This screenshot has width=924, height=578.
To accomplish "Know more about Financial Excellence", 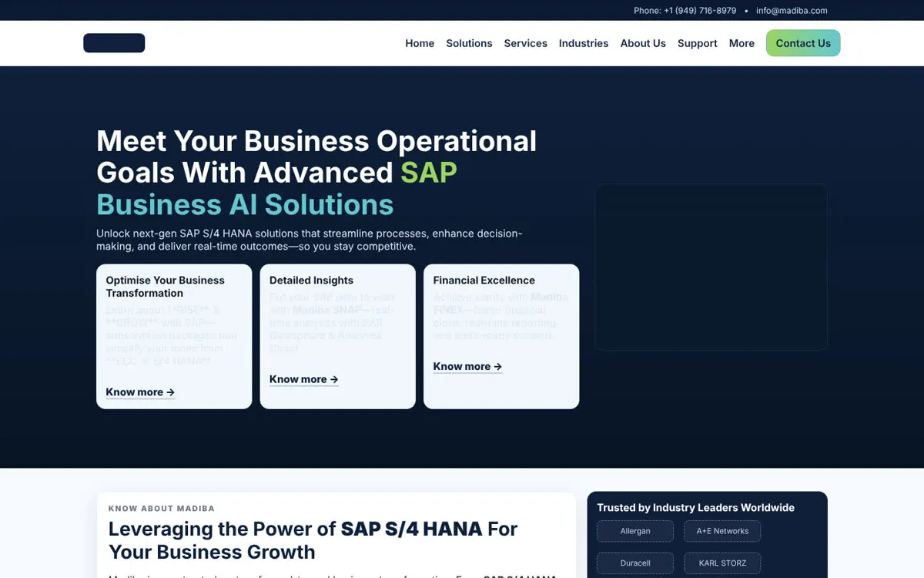I will coord(467,367).
